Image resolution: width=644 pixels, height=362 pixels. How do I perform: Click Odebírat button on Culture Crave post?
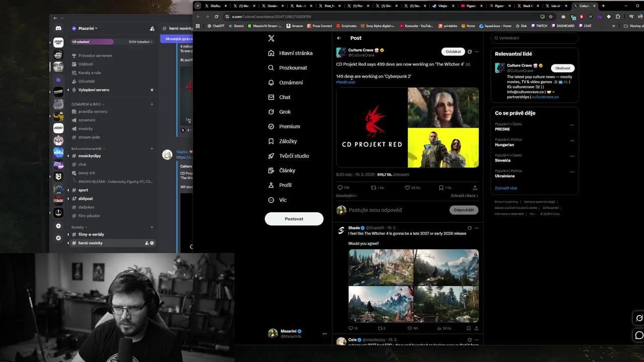[453, 51]
